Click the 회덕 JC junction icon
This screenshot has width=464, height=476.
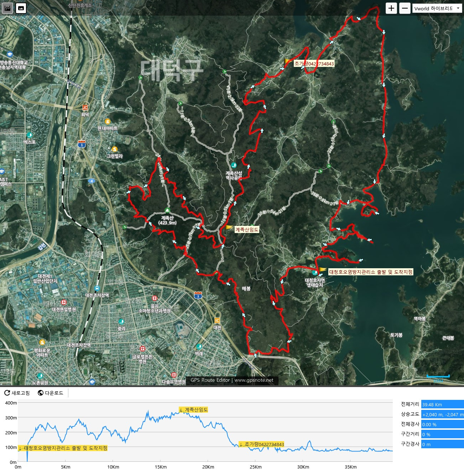pos(85,107)
